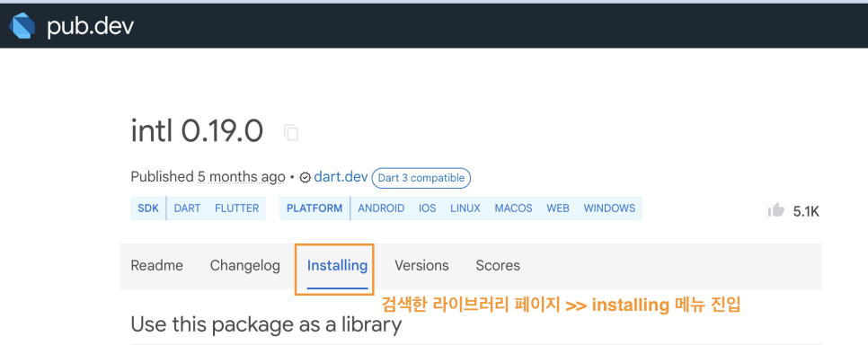
Task: Open the Readme tab
Action: coord(156,266)
